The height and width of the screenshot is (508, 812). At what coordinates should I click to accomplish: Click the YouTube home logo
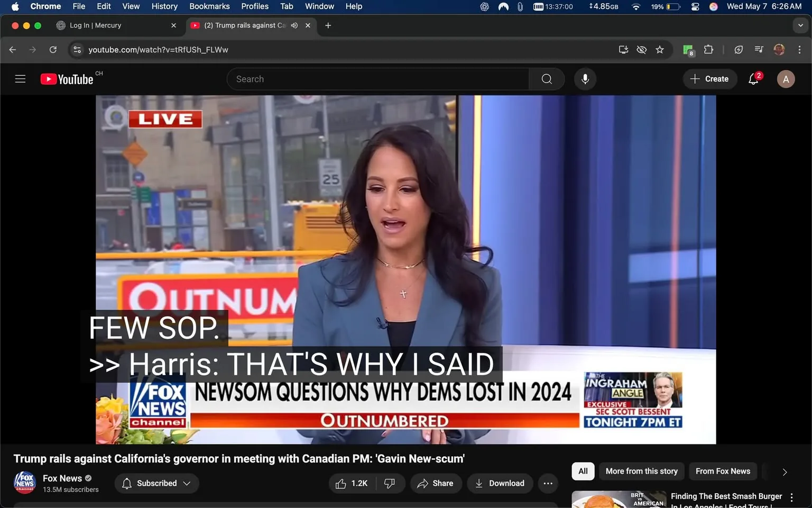click(x=66, y=78)
